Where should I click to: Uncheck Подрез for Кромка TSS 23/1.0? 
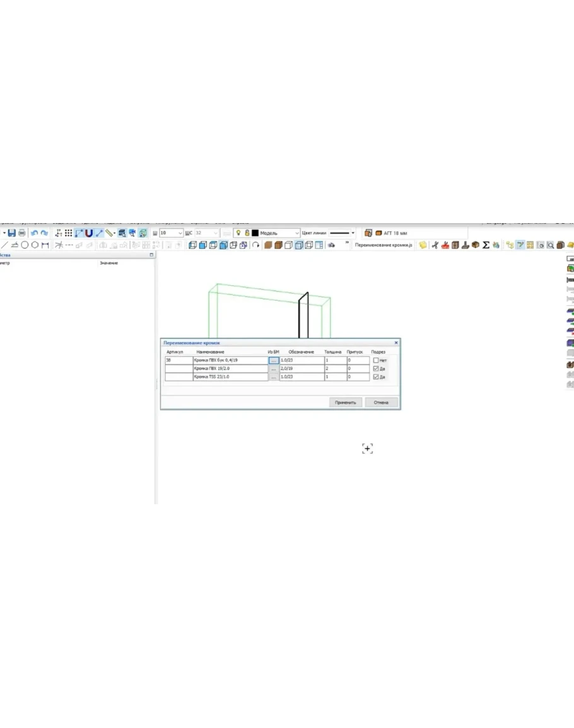coord(376,377)
